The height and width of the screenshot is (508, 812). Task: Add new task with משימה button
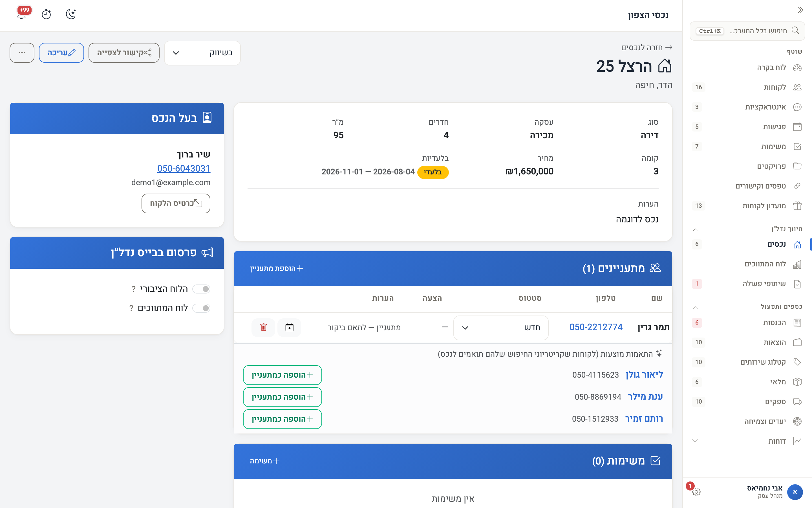[265, 461]
